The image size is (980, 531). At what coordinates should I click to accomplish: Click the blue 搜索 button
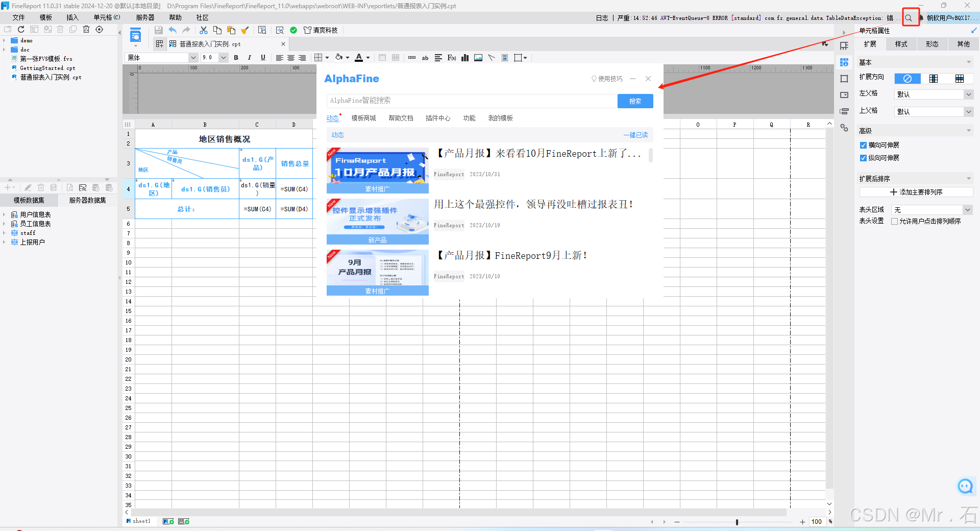click(635, 101)
